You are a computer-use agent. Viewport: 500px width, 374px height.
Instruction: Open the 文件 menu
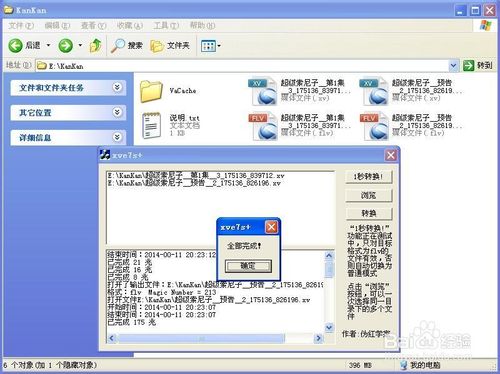[21, 25]
